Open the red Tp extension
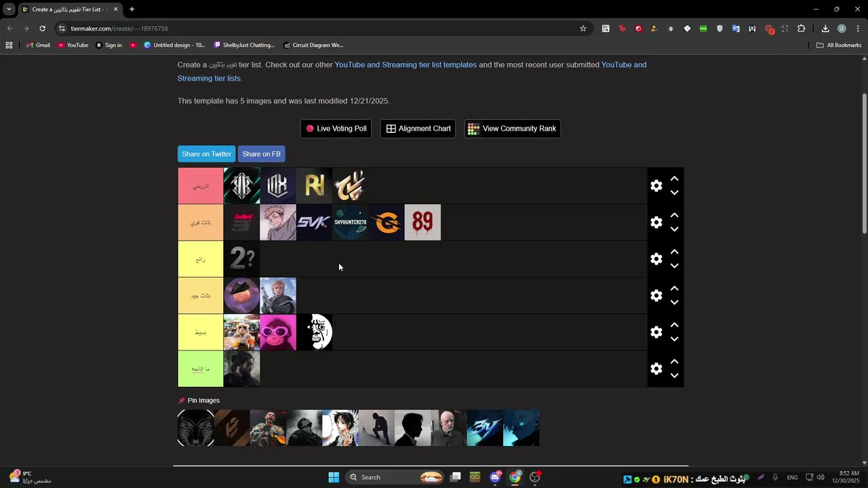 622,28
